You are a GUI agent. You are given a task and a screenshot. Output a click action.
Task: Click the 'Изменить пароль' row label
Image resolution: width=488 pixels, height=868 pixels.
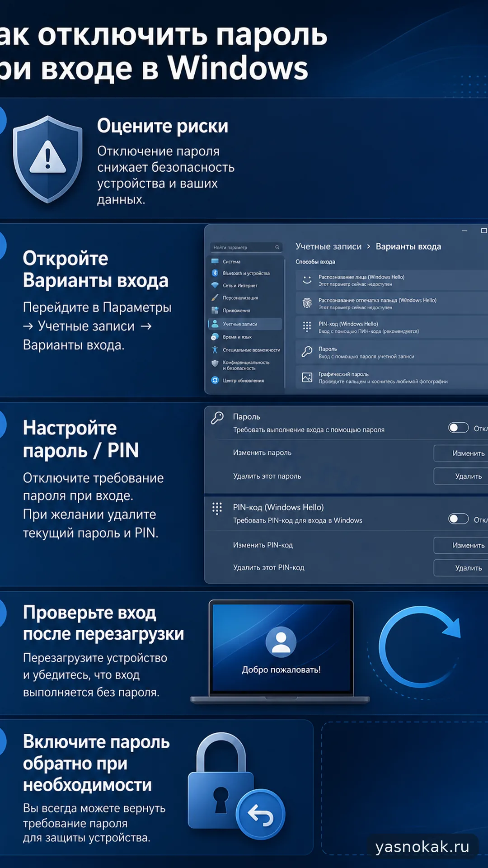[x=262, y=453]
